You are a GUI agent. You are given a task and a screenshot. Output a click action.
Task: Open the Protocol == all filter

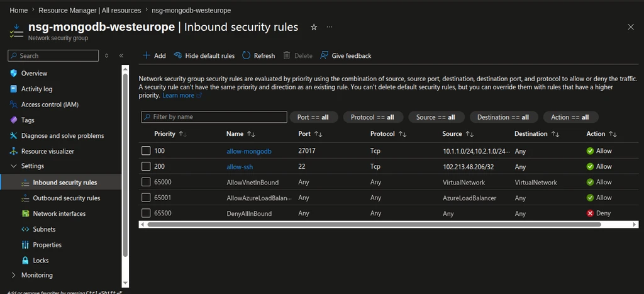point(373,117)
